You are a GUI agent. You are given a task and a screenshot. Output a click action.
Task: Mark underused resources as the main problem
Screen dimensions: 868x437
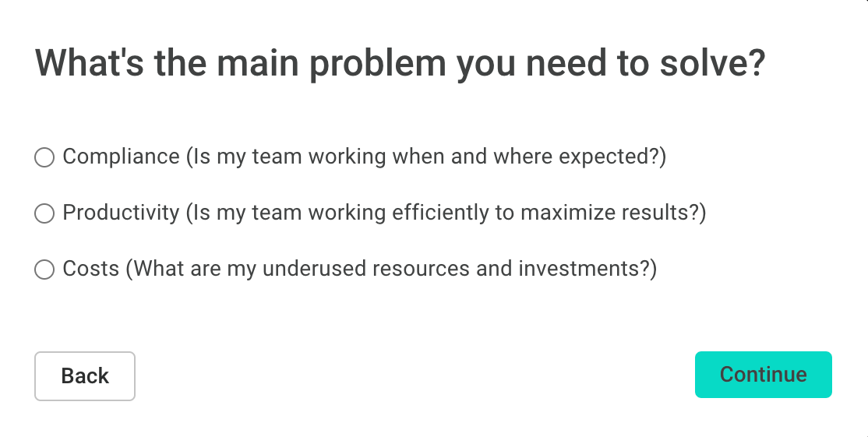point(44,270)
